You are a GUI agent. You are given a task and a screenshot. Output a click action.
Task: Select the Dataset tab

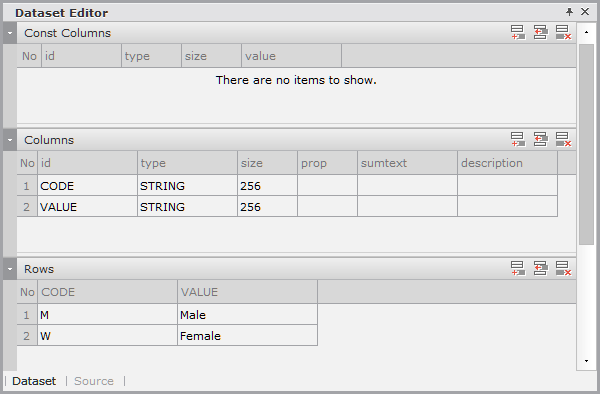pyautogui.click(x=34, y=381)
